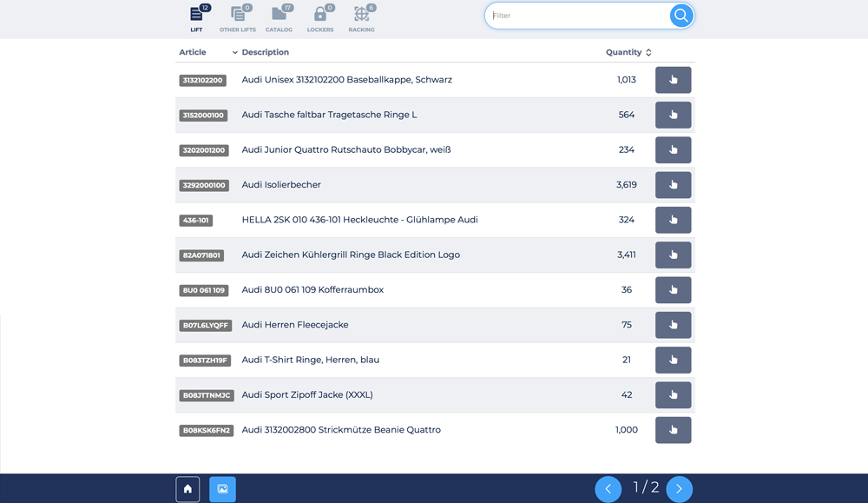Open the Lift tab
The height and width of the screenshot is (503, 868).
click(x=197, y=18)
